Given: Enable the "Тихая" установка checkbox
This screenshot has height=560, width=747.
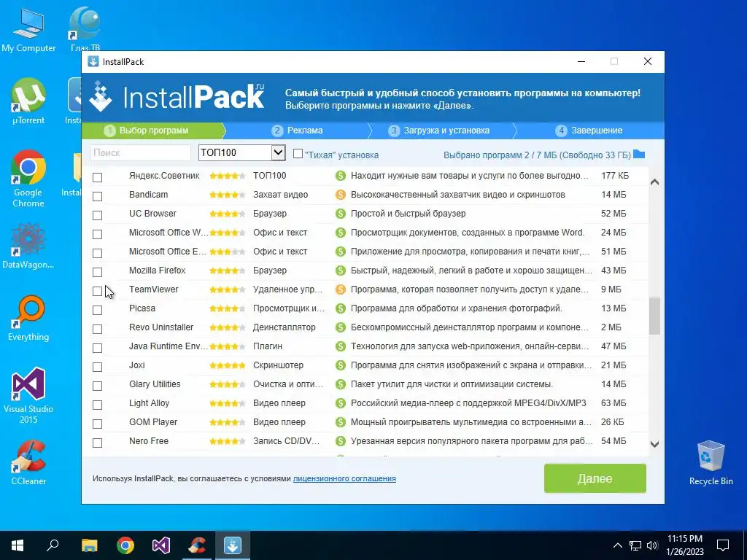Looking at the screenshot, I should coord(298,154).
